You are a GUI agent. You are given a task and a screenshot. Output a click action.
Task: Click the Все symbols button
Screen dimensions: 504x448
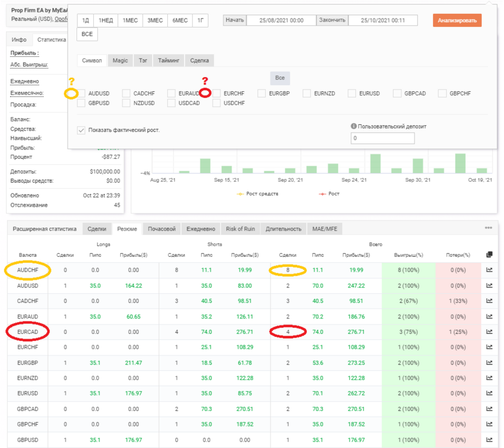click(x=280, y=78)
